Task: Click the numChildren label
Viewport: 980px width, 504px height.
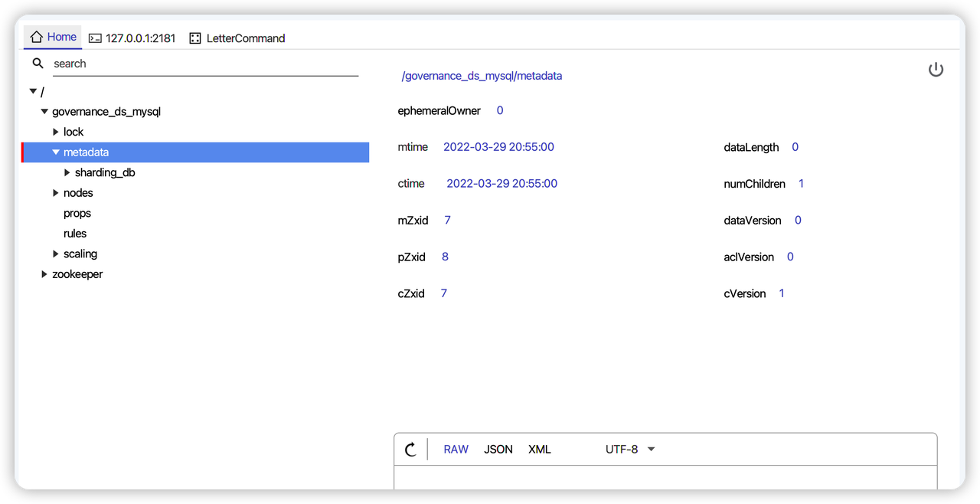Action: 755,184
